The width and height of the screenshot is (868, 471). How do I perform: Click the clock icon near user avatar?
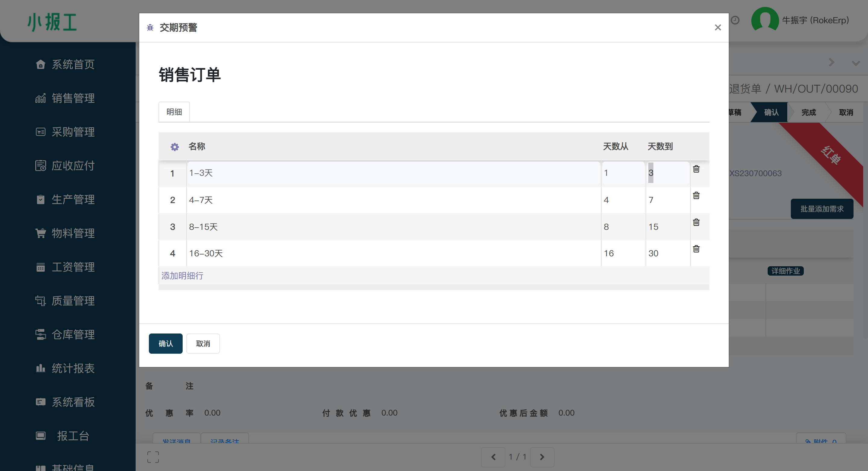735,20
